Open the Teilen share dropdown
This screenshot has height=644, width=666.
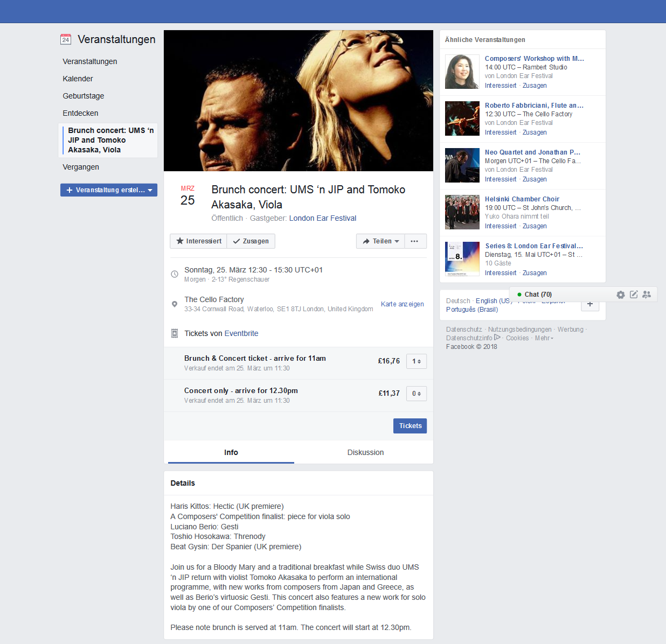pos(380,241)
